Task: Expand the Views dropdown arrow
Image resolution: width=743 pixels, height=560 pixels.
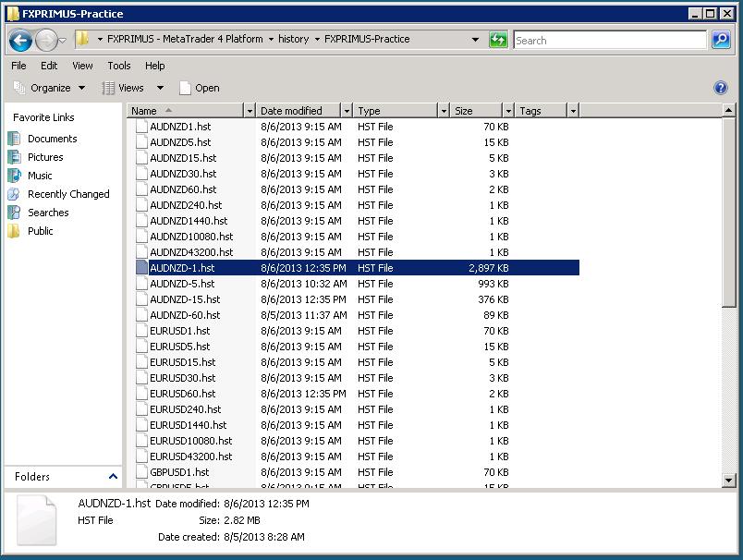Action: pos(160,88)
